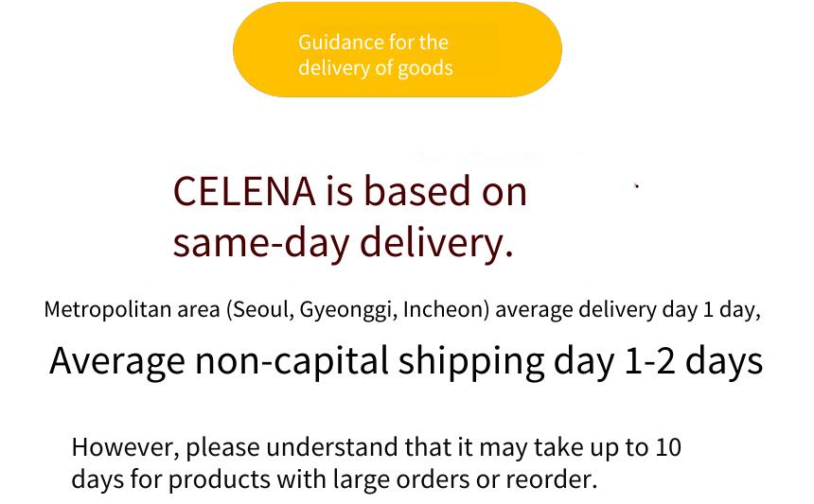Click the word "reorder."
The height and width of the screenshot is (504, 814).
(551, 479)
